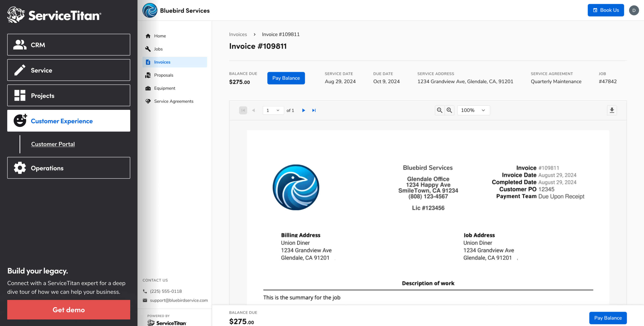Click the top Pay Balance button

286,78
